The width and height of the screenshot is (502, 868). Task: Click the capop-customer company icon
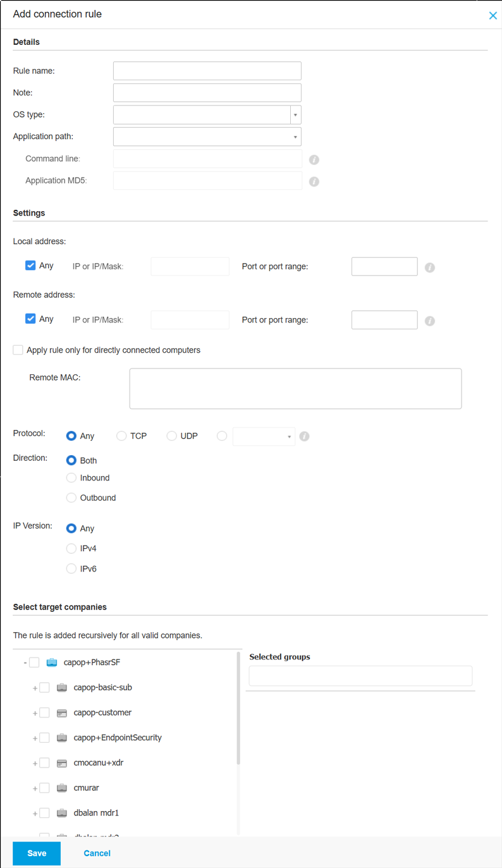[x=62, y=712]
